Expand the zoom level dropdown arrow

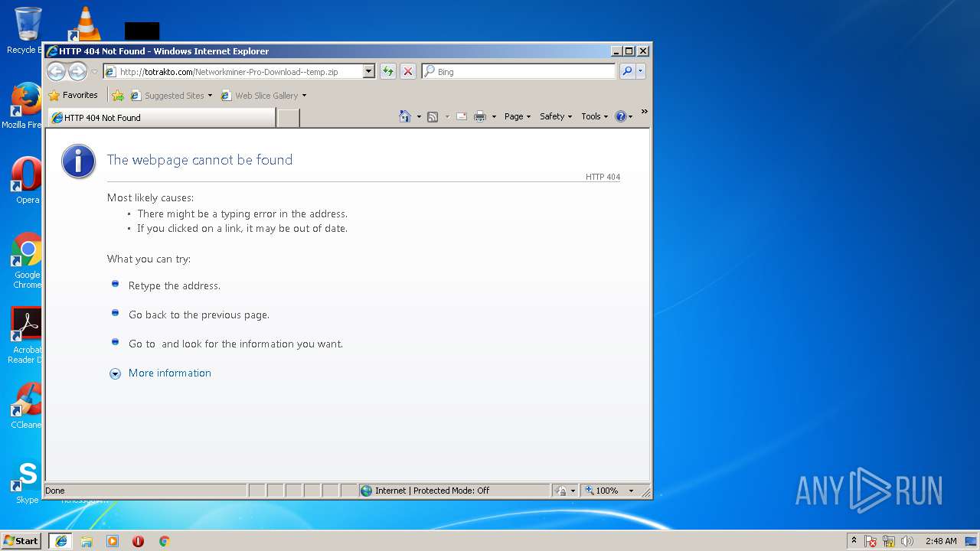pos(632,491)
